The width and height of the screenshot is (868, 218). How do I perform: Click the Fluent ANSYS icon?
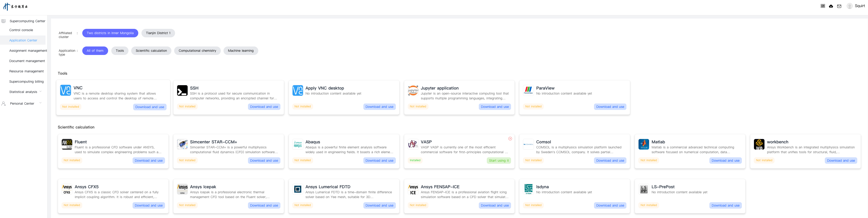click(x=67, y=144)
